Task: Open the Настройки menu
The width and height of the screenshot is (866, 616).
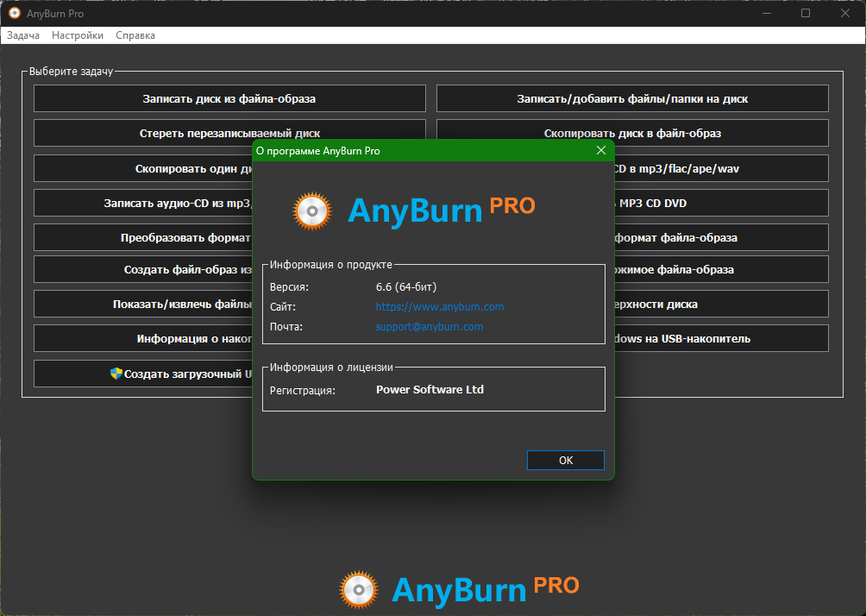Action: 78,35
